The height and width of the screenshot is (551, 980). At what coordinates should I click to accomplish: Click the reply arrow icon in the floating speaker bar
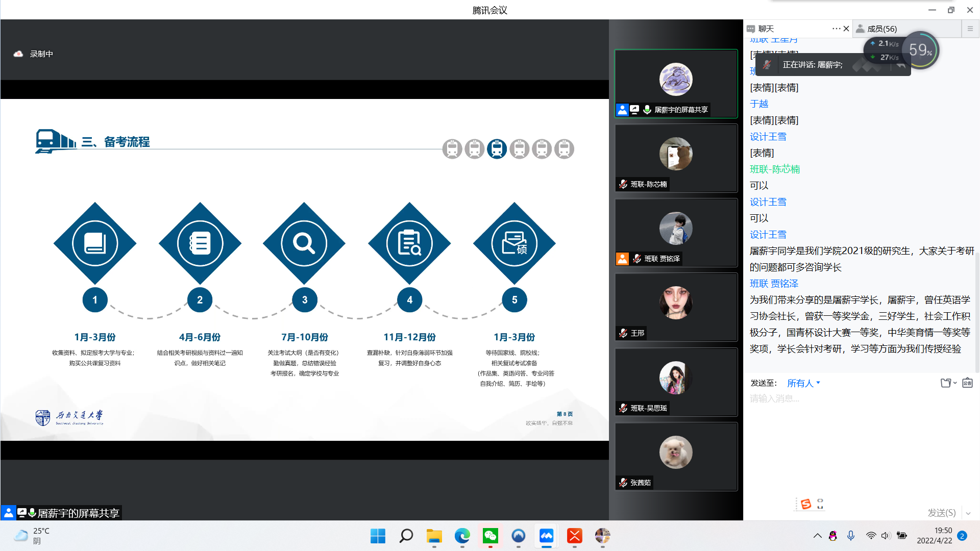(901, 65)
